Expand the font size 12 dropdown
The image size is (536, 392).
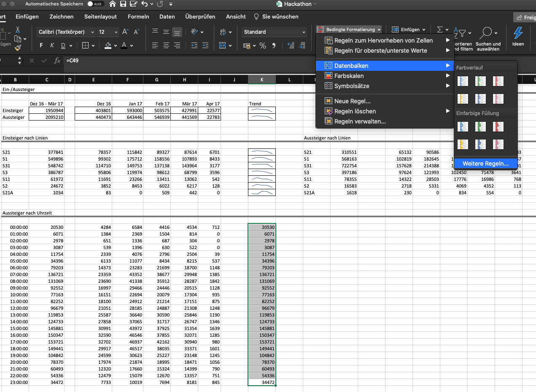click(116, 32)
